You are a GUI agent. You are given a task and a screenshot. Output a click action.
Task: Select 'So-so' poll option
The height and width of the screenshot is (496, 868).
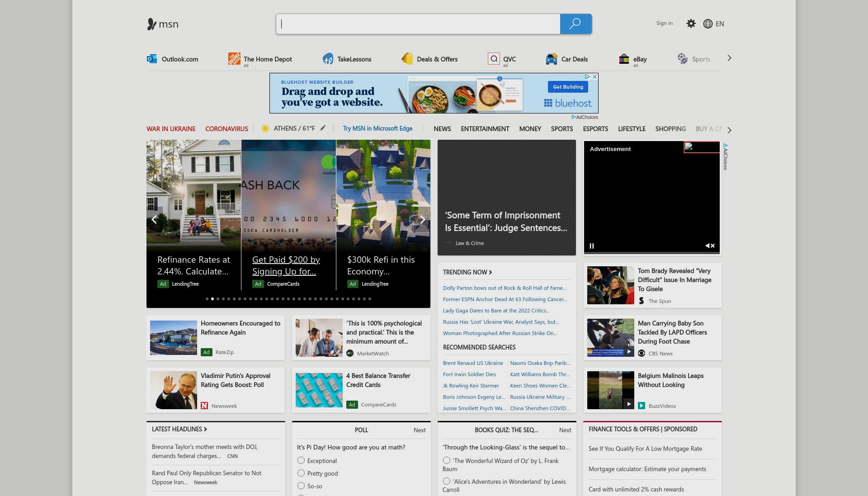[301, 486]
